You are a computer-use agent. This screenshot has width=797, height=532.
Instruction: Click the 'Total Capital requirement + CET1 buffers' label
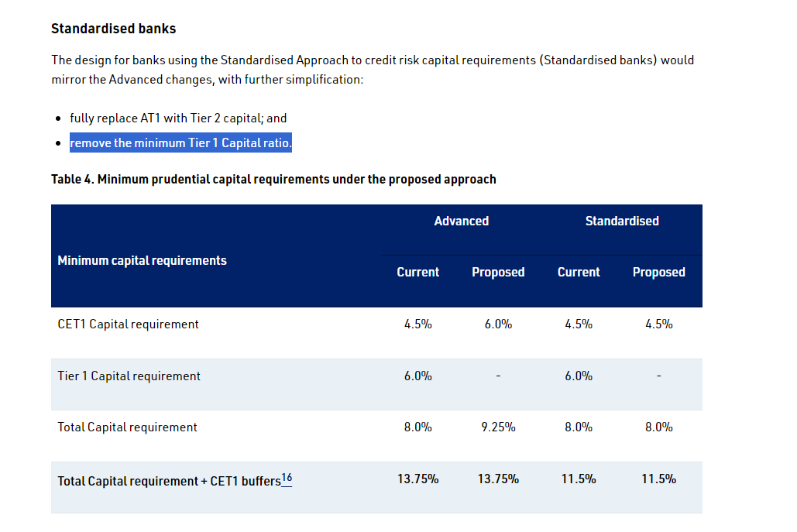point(168,482)
